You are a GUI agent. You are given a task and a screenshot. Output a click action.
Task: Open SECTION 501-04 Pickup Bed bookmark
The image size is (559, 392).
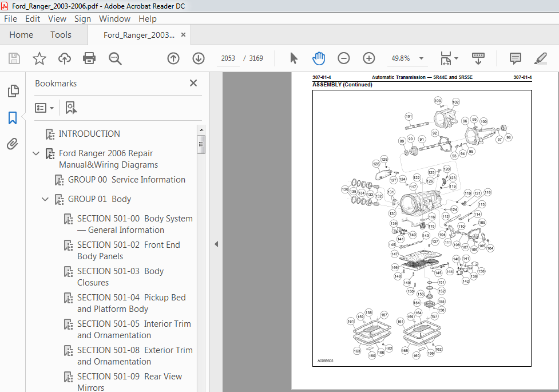pos(131,303)
